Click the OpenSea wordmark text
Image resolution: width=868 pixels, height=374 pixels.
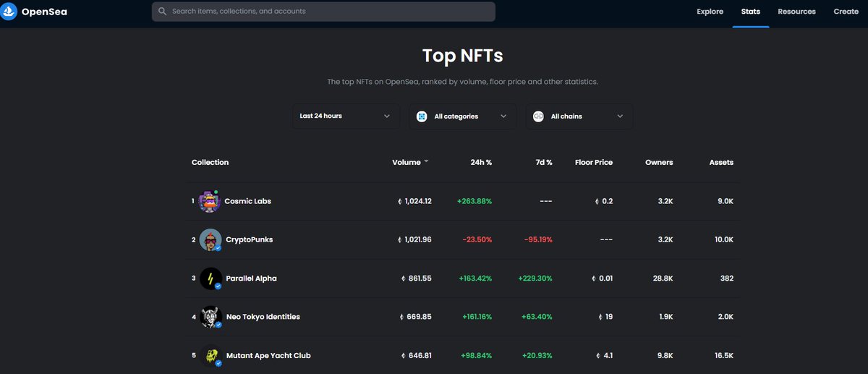pos(44,12)
